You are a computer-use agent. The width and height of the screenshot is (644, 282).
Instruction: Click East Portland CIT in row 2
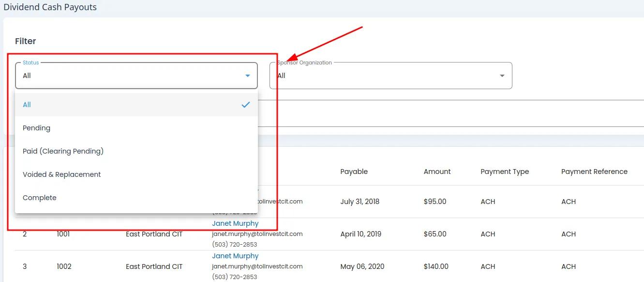[154, 234]
